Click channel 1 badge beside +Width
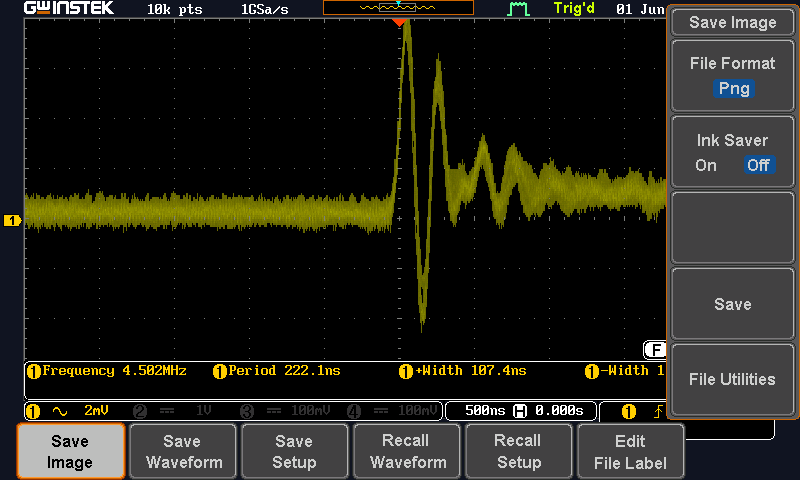This screenshot has height=480, width=800. 406,371
